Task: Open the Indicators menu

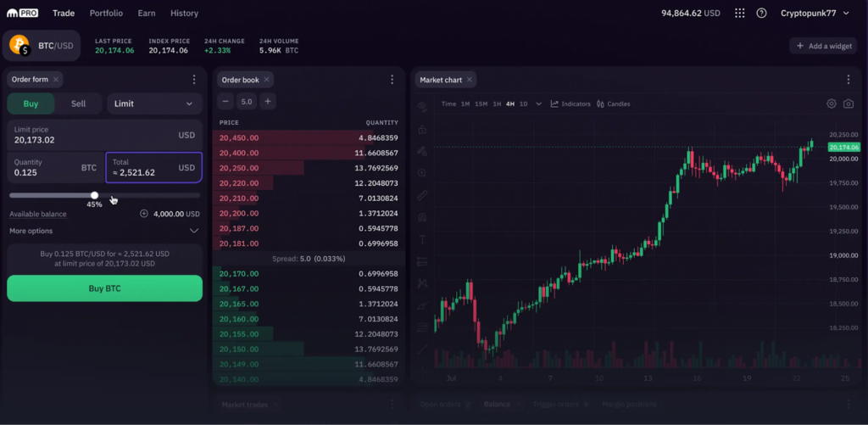Action: point(570,103)
